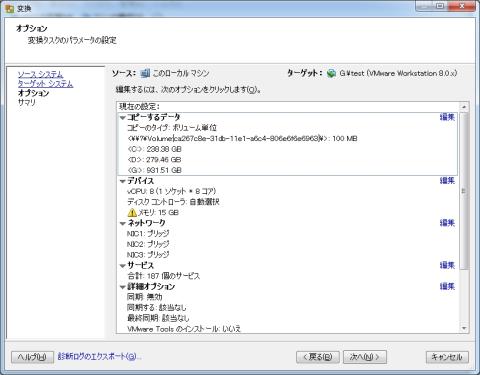Select the <G:> 931.51 GB volume row
The height and width of the screenshot is (375, 480).
tap(154, 170)
